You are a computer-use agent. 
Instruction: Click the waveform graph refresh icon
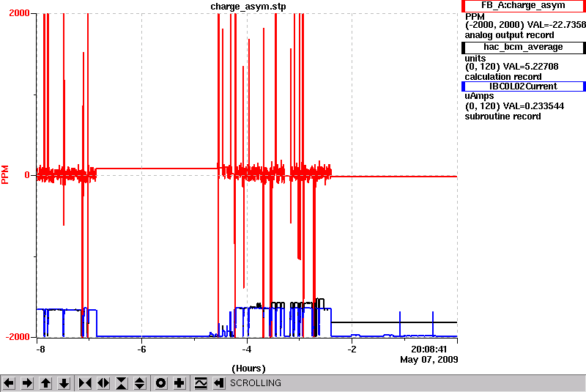[200, 383]
